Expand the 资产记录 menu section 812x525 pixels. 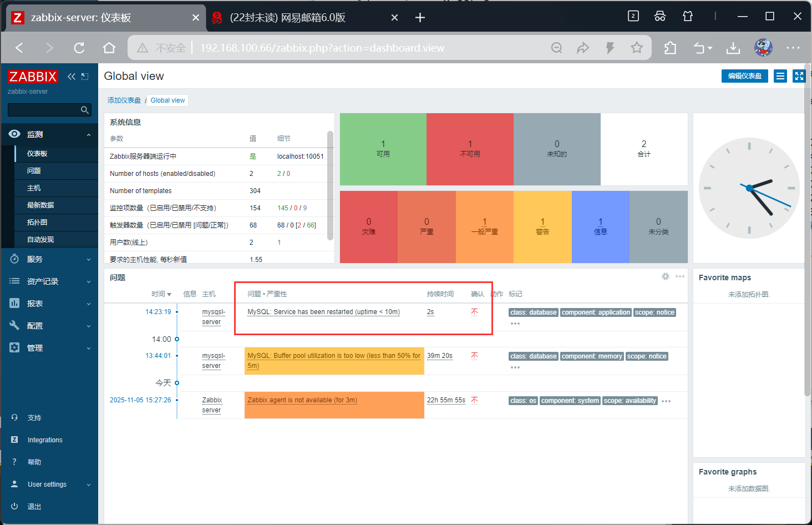[x=50, y=281]
